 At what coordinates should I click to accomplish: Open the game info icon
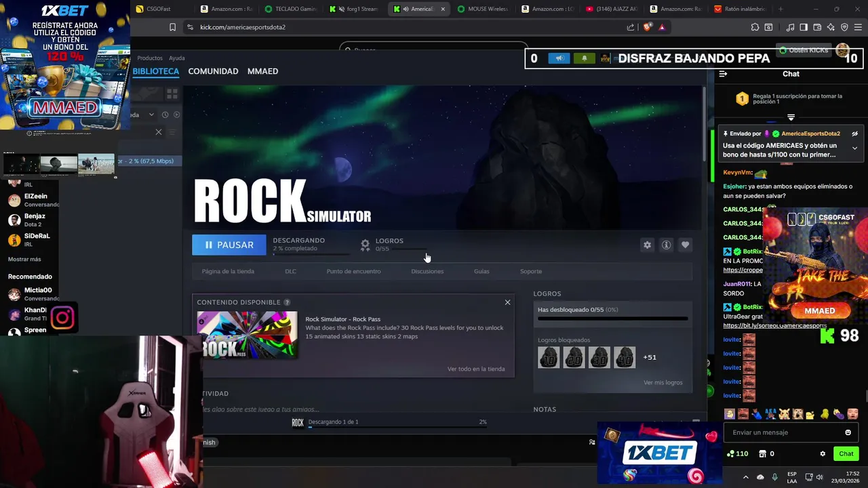click(666, 245)
